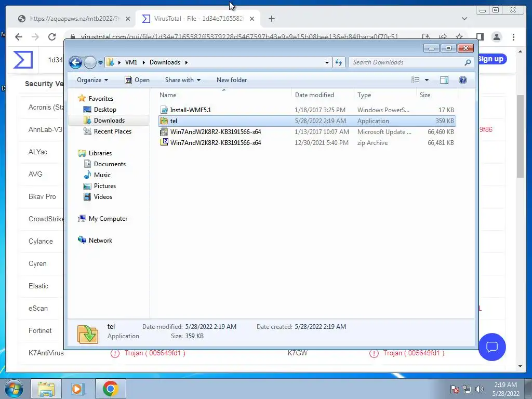This screenshot has width=532, height=399.
Task: Click the Explorer back arrow button
Action: [75, 62]
